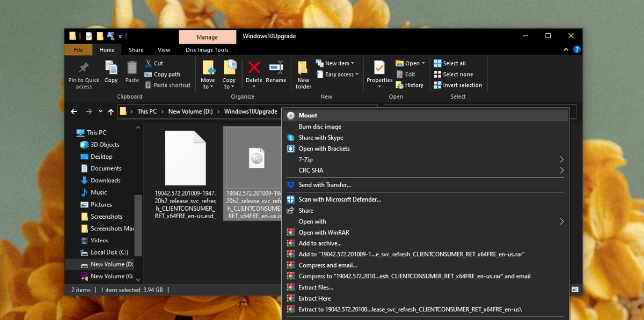Open file History from the ribbon
Viewport: 644px width, 320px height.
point(410,85)
